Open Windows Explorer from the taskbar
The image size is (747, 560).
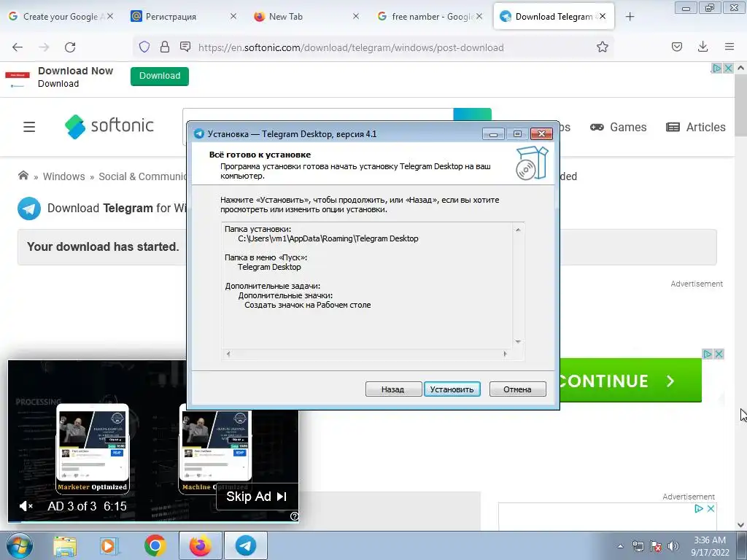pos(65,545)
